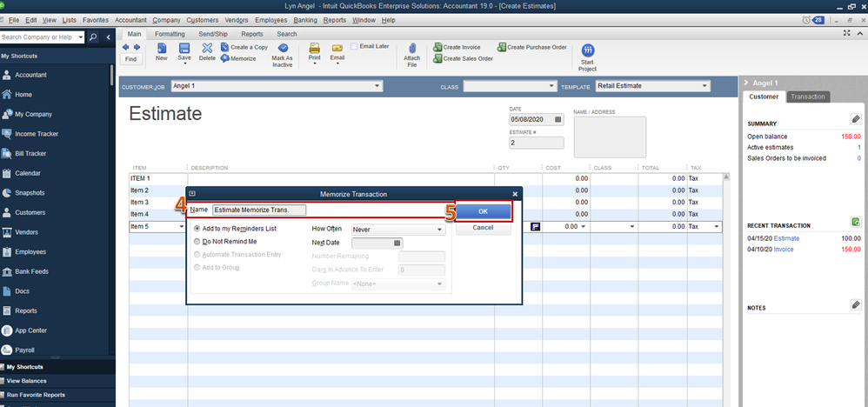Go to previous estimate with left arrow
This screenshot has width=868, height=407.
point(125,47)
